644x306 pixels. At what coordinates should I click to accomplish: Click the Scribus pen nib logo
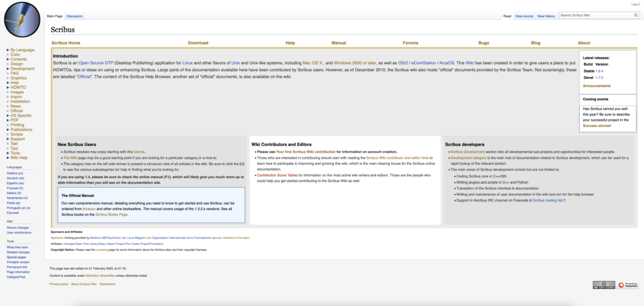click(x=22, y=20)
